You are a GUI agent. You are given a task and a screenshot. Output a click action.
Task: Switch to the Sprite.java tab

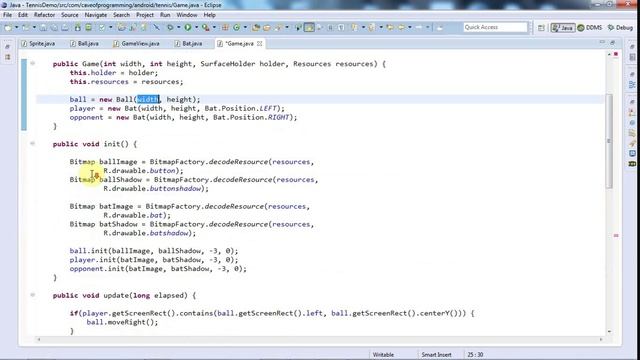38,43
